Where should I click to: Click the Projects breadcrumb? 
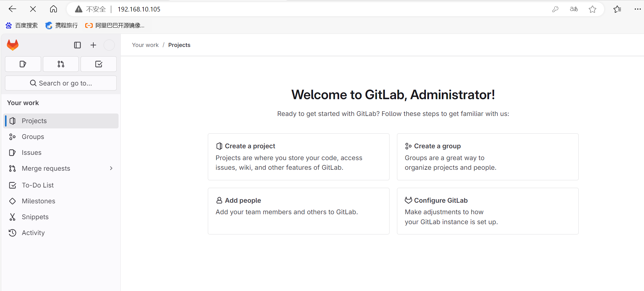pyautogui.click(x=179, y=45)
